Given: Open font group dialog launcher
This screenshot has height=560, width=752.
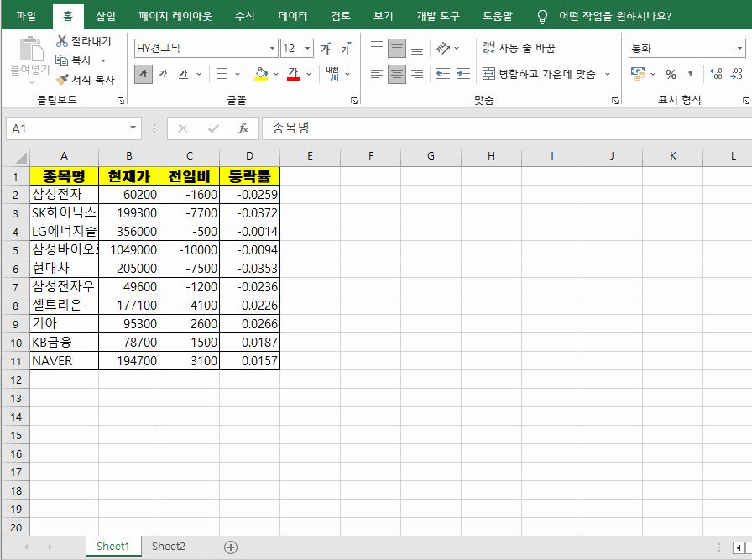Looking at the screenshot, I should (x=354, y=100).
